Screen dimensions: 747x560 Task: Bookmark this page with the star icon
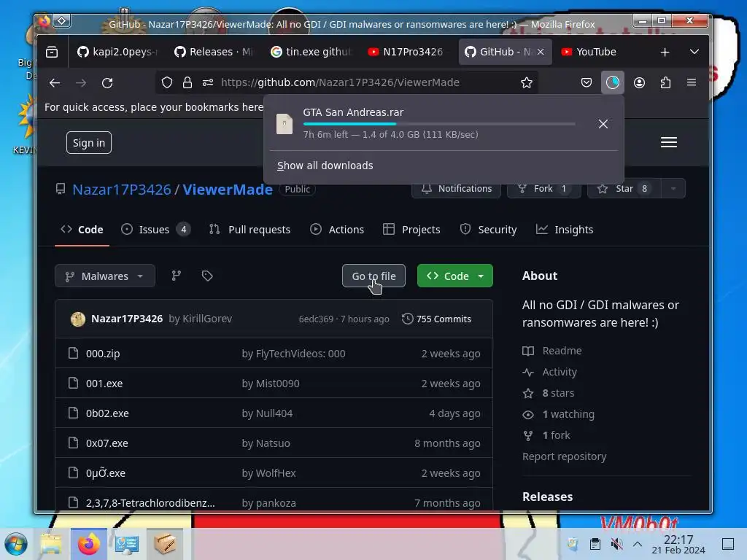coord(527,83)
